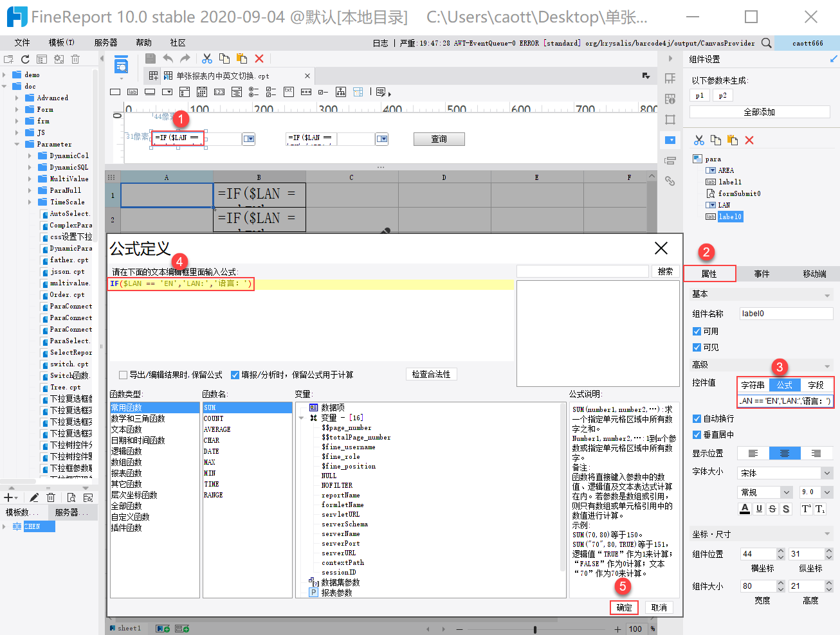Screen dimensions: 840x635
Task: Open the search icon in the top bar
Action: pyautogui.click(x=767, y=43)
